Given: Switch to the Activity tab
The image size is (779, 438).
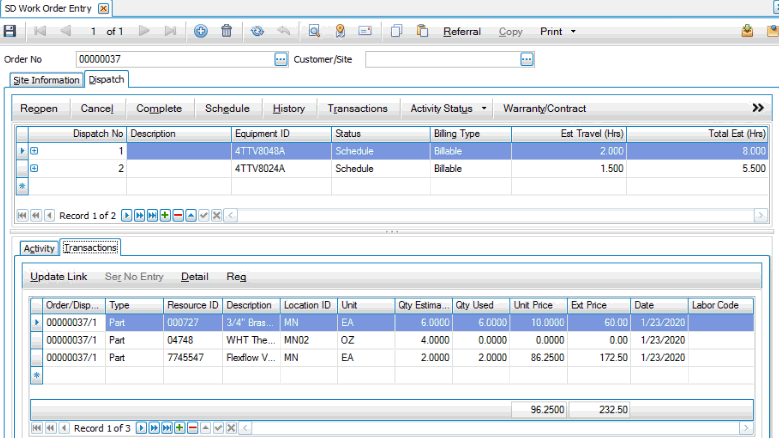Looking at the screenshot, I should tap(39, 248).
